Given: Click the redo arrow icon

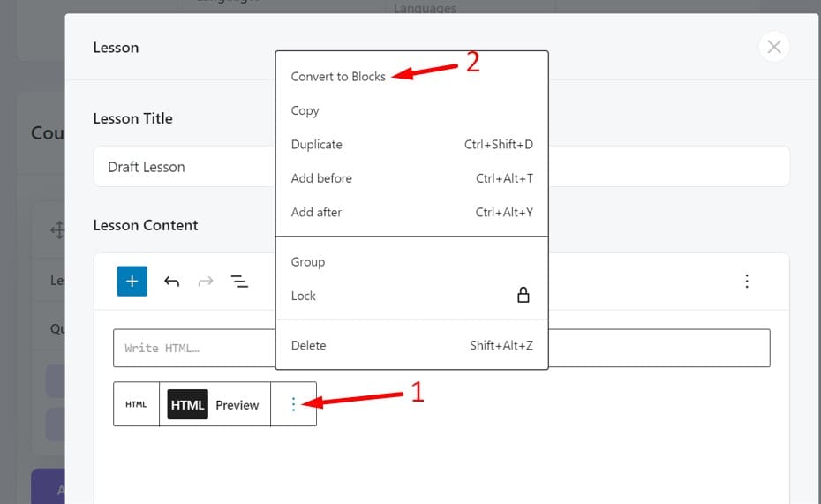Looking at the screenshot, I should pos(206,282).
